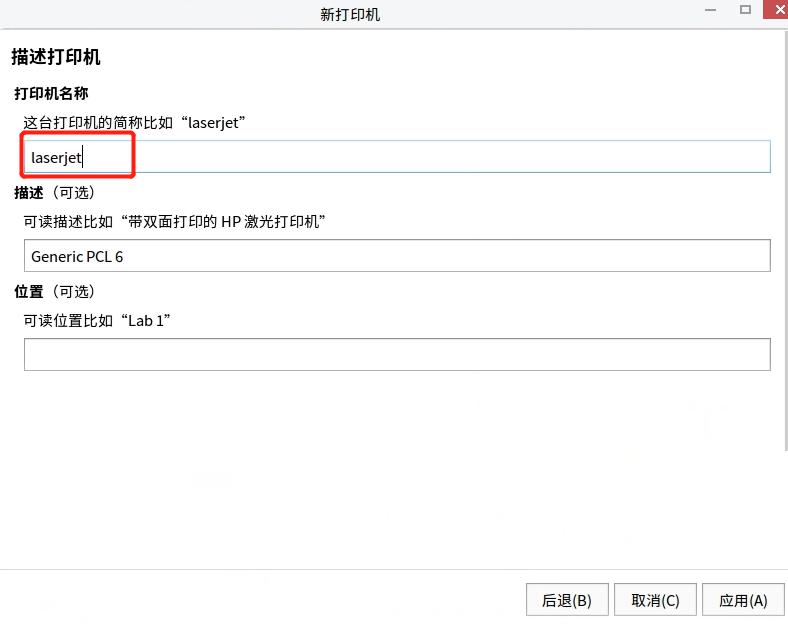This screenshot has height=624, width=788.
Task: Click the 打印机名称 label
Action: coord(51,93)
